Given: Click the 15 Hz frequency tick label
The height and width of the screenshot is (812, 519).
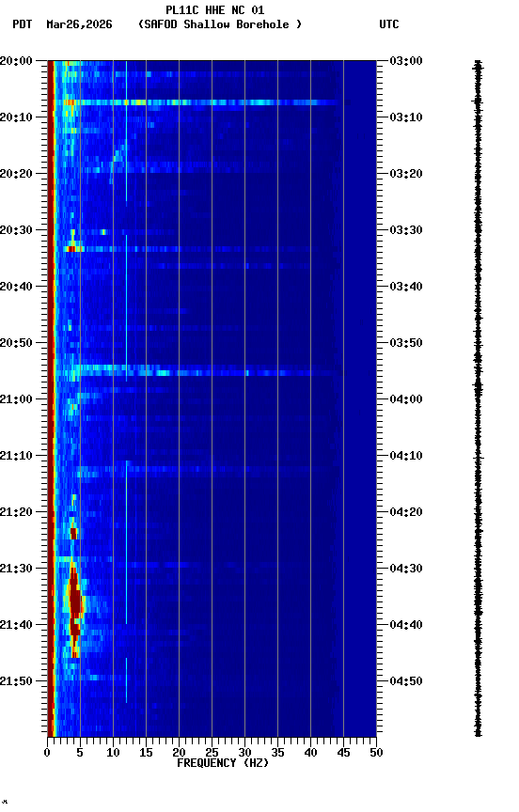Looking at the screenshot, I should [x=146, y=753].
